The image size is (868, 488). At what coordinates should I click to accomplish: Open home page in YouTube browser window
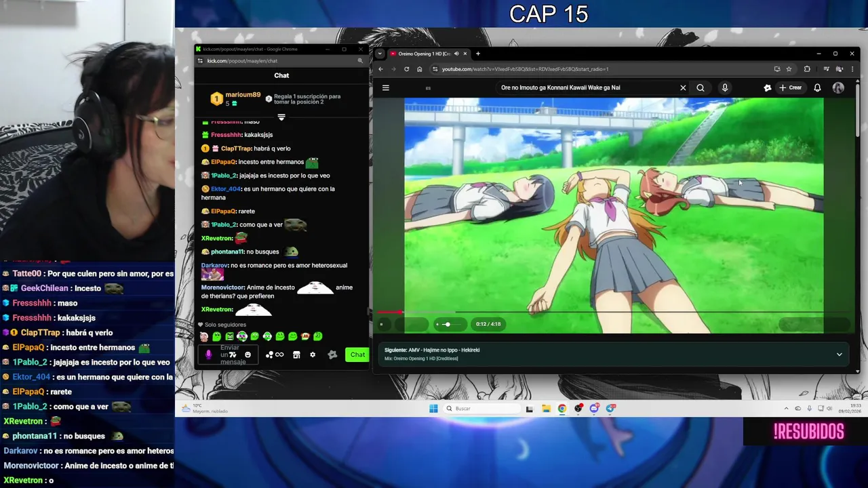[x=419, y=69]
